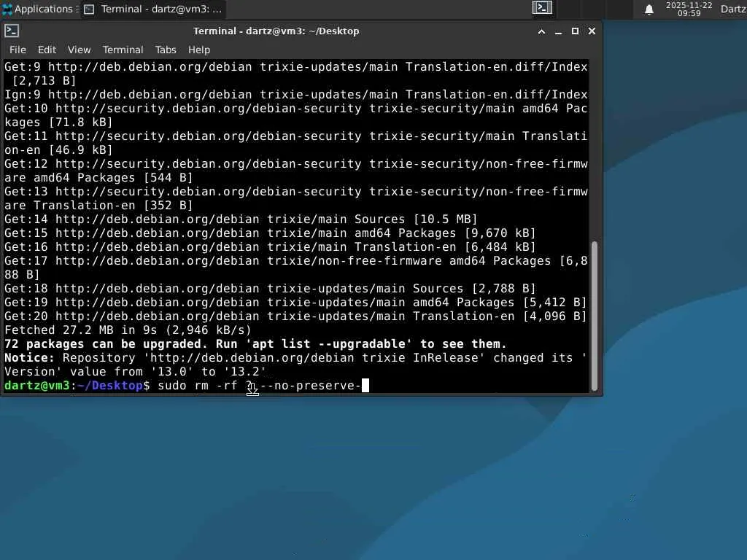This screenshot has width=747, height=560.
Task: Click the date and time clock
Action: tap(689, 9)
